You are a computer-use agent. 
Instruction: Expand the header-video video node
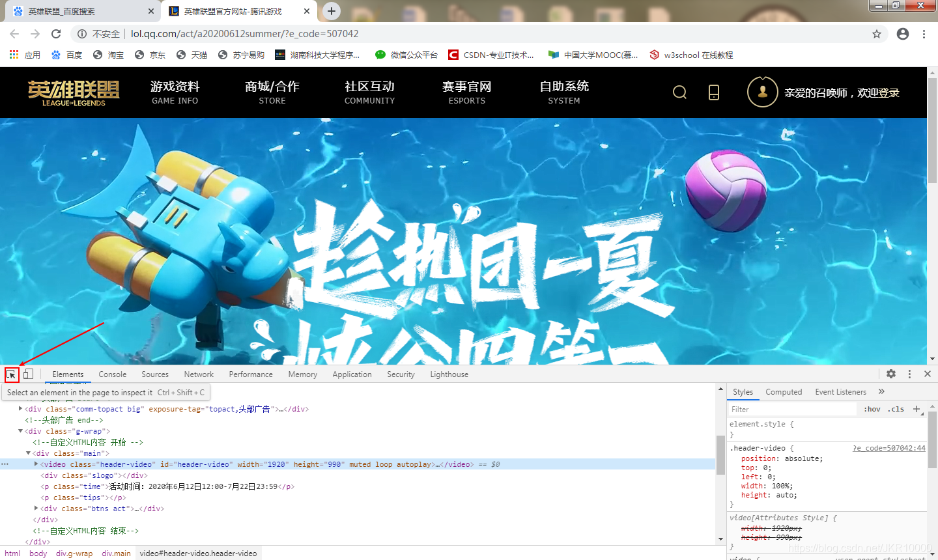tap(36, 464)
